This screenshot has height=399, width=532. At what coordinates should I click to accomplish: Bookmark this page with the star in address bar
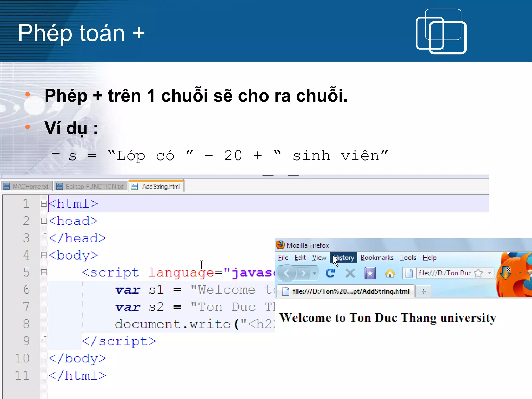[478, 273]
